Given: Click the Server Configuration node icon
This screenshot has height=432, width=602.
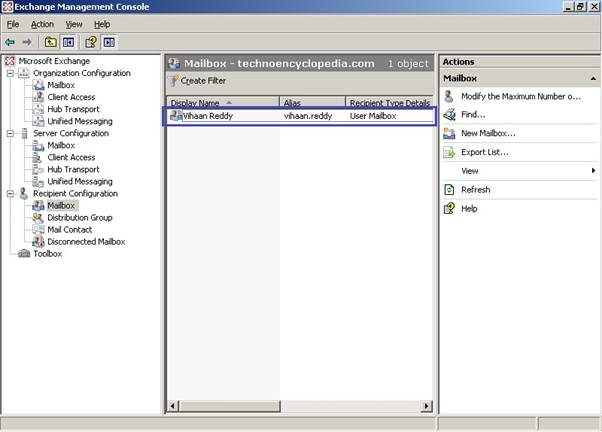Looking at the screenshot, I should pyautogui.click(x=24, y=133).
